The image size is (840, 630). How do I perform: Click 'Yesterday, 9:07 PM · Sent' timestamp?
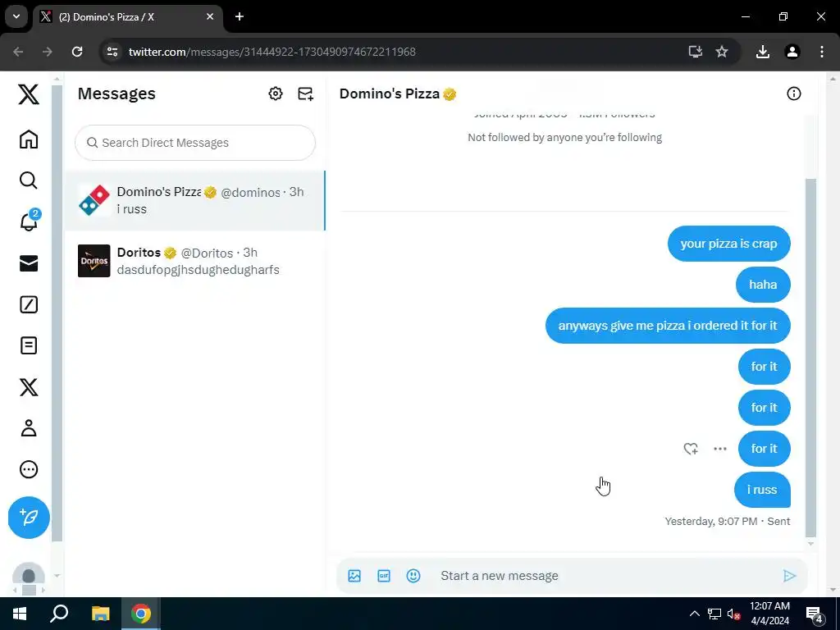727,521
